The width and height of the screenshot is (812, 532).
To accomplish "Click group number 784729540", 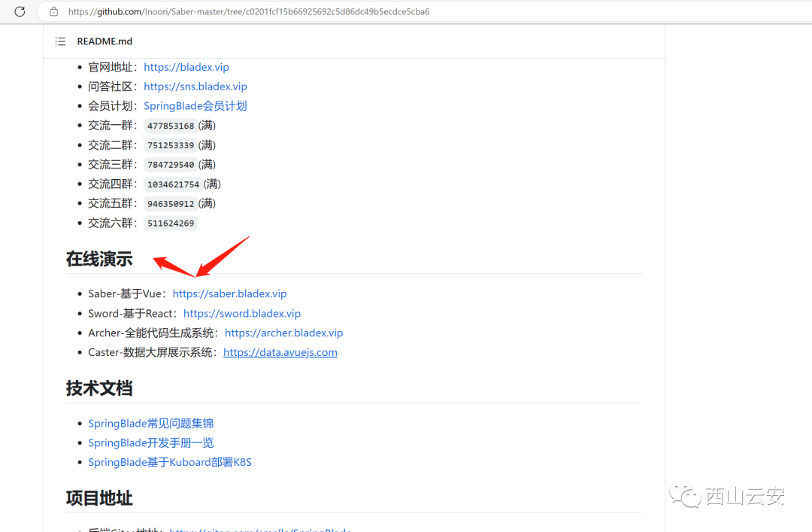I will 171,164.
